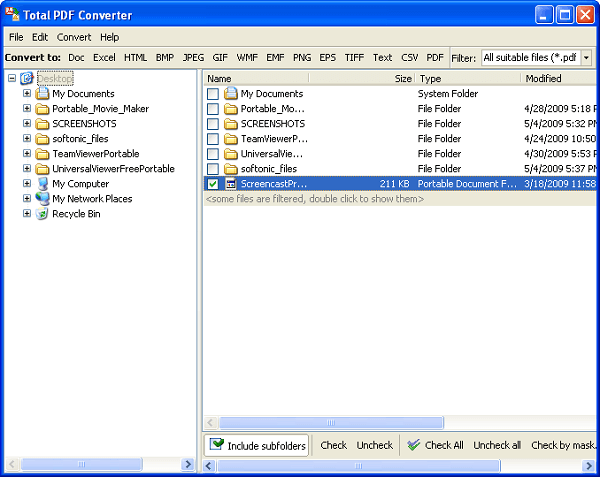Expand the My Network Places tree node

click(27, 198)
